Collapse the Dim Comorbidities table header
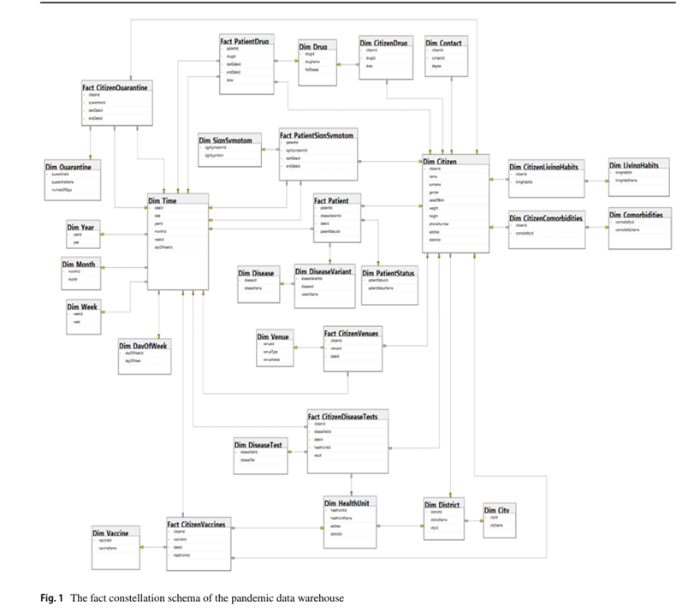 [638, 216]
